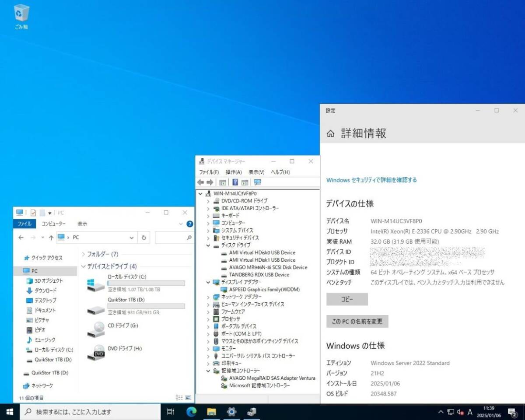Select the CD drive (G:) in File Explorer
The image size is (525, 420).
pyautogui.click(x=113, y=329)
